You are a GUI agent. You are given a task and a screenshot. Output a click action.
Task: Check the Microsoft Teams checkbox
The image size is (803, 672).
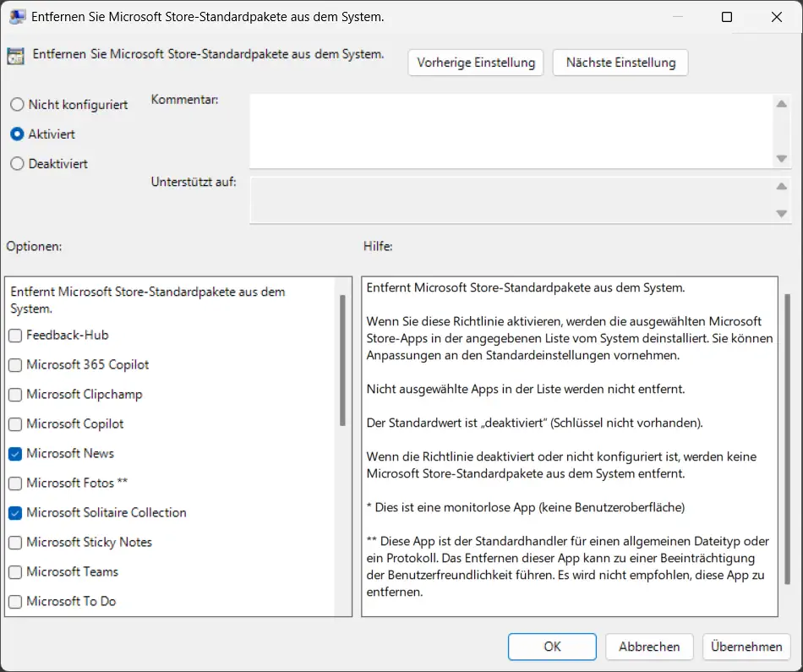(16, 572)
